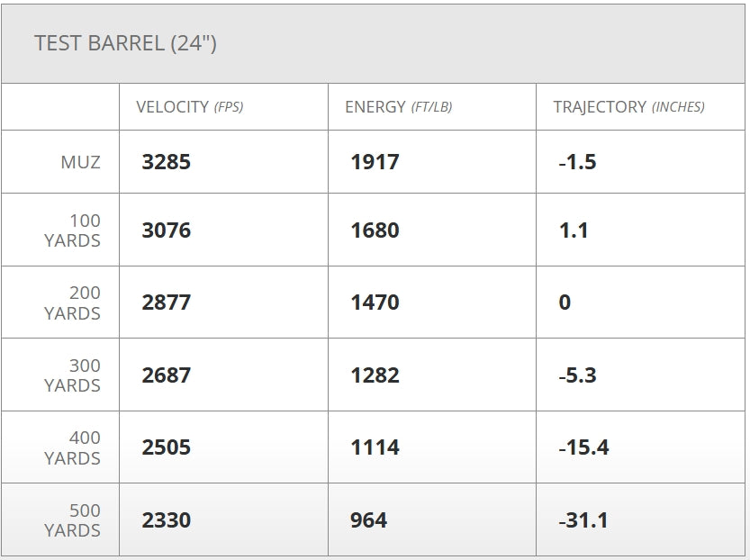Click the MUZ row label

[x=80, y=162]
